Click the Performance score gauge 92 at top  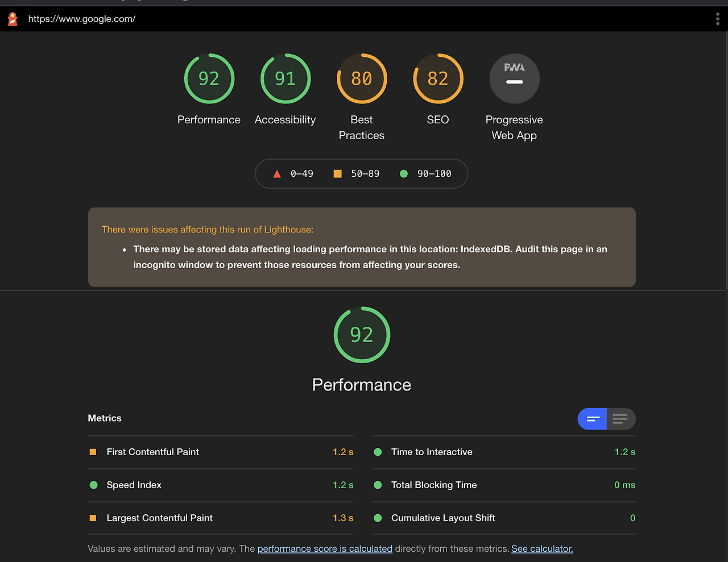click(209, 78)
